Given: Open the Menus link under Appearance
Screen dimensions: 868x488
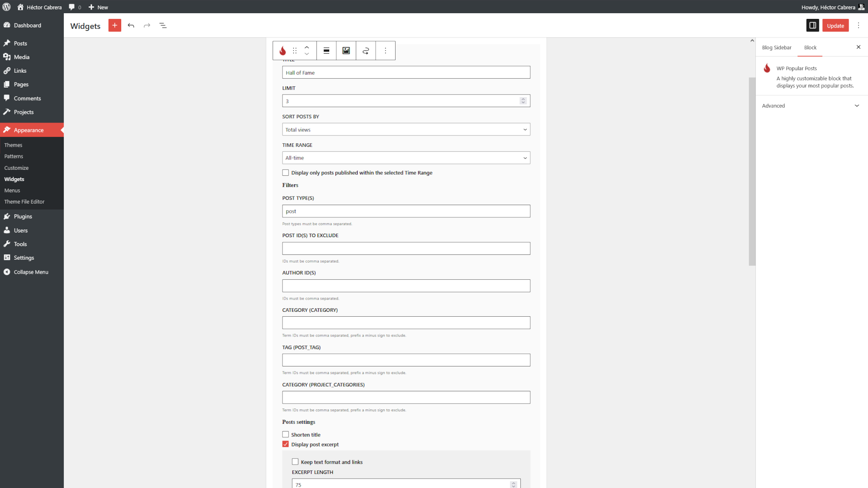Looking at the screenshot, I should coord(12,190).
